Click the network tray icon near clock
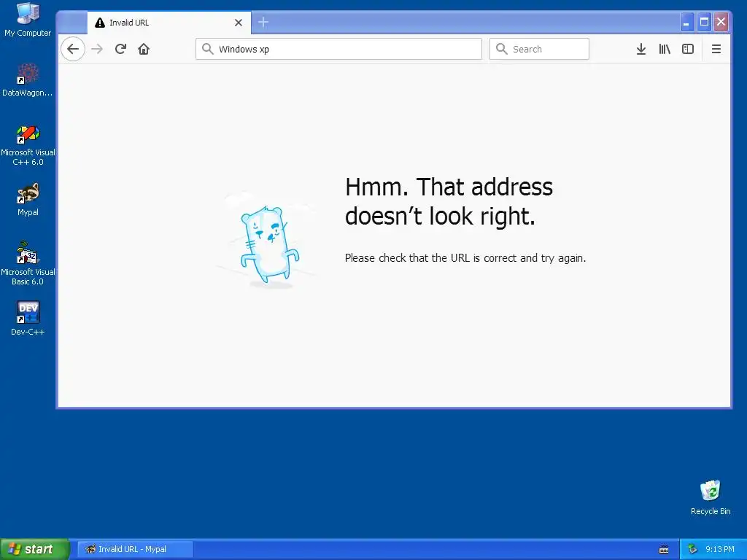The image size is (747, 560). click(x=692, y=549)
